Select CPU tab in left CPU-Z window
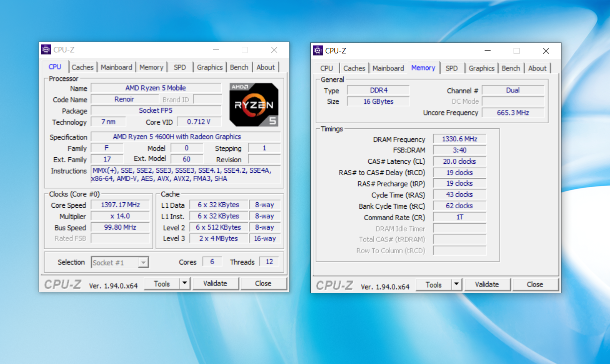The height and width of the screenshot is (364, 610). coord(55,67)
